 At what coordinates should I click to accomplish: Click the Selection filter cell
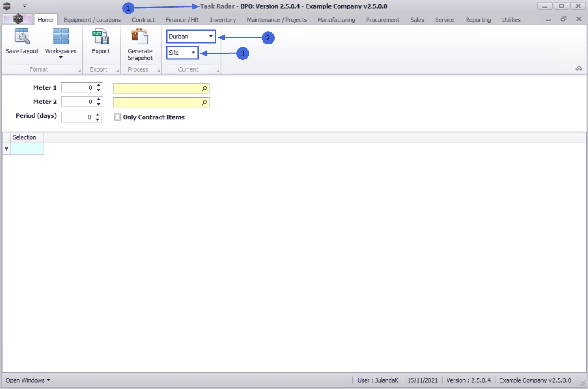click(x=27, y=149)
